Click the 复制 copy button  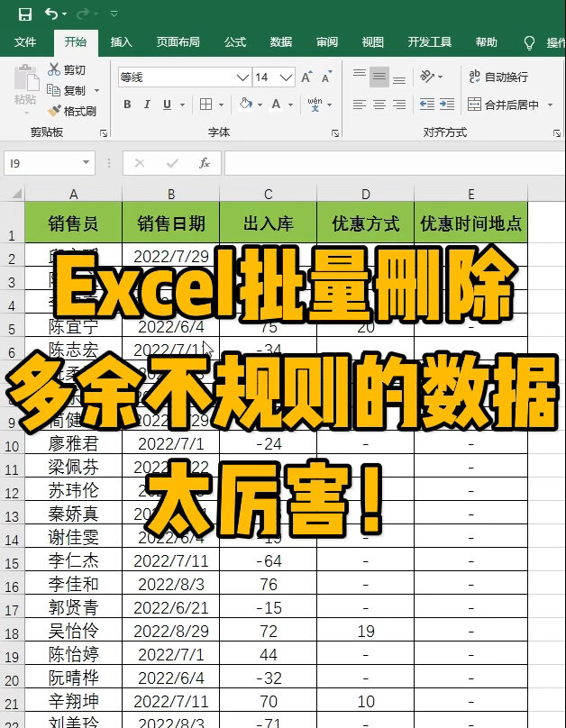point(67,90)
